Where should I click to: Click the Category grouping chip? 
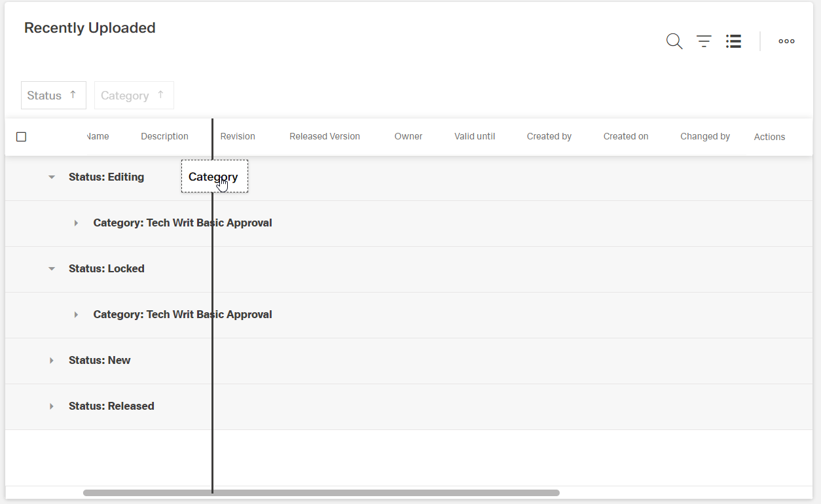click(x=125, y=96)
